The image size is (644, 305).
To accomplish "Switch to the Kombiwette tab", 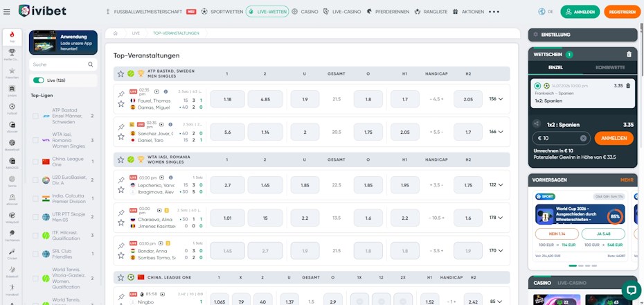I will click(x=610, y=67).
